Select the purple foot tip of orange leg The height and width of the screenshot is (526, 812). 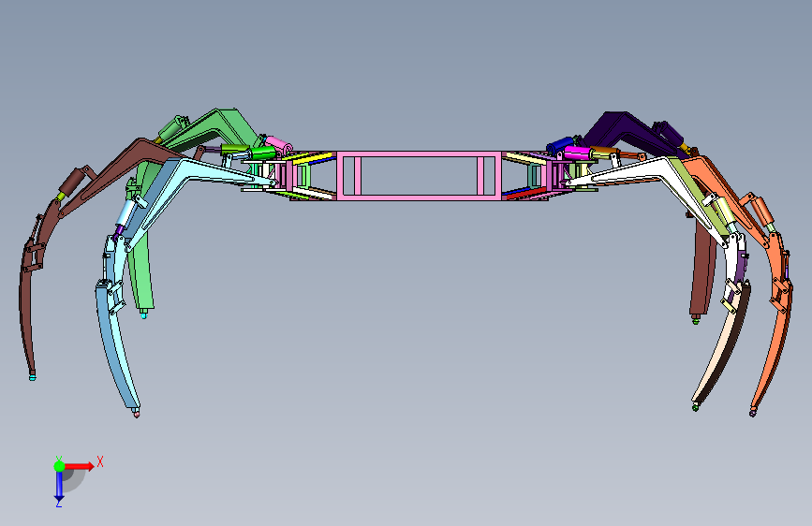click(752, 413)
